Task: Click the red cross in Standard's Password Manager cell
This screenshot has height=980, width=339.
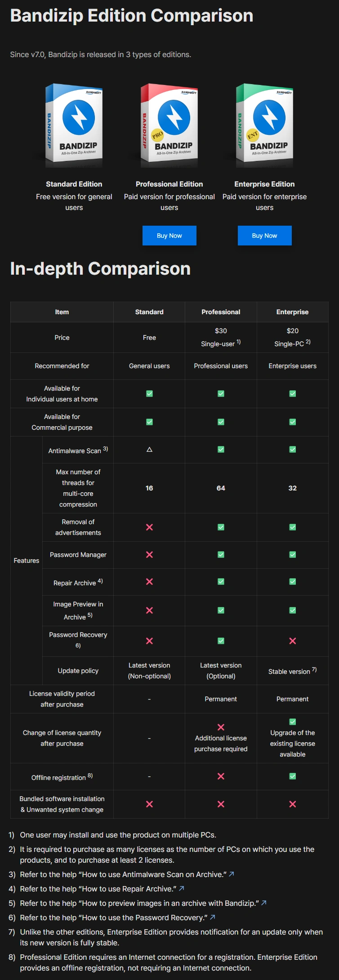Action: (x=149, y=555)
